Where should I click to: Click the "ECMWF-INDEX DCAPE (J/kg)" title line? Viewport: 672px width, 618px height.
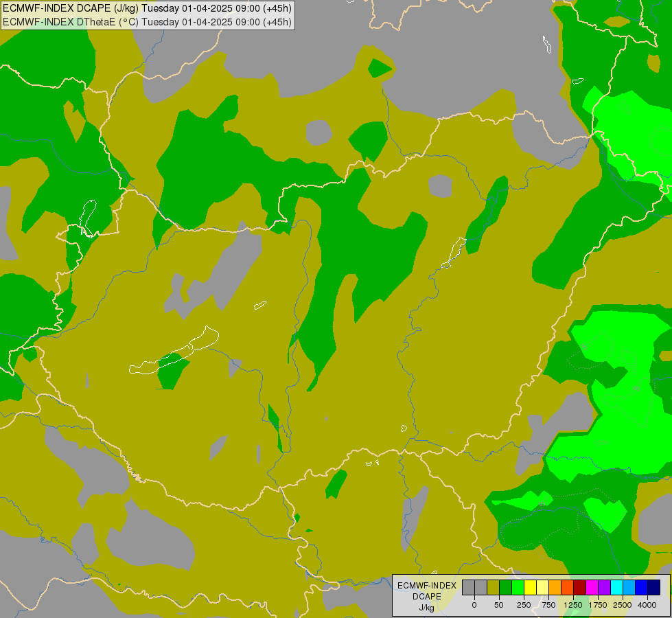click(x=147, y=8)
